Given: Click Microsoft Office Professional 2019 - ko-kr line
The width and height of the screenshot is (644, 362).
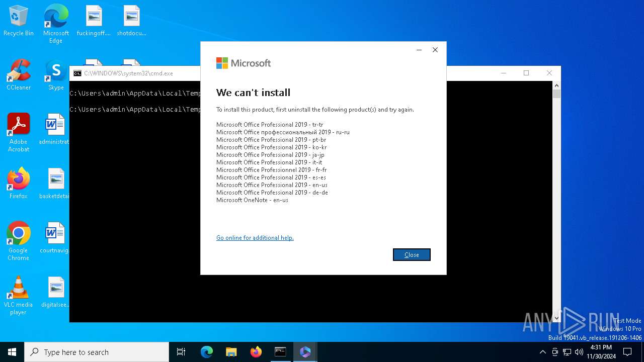Looking at the screenshot, I should click(x=272, y=147).
